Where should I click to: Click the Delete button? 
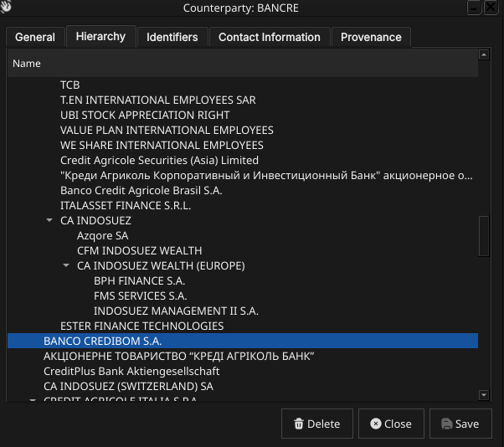tap(317, 424)
